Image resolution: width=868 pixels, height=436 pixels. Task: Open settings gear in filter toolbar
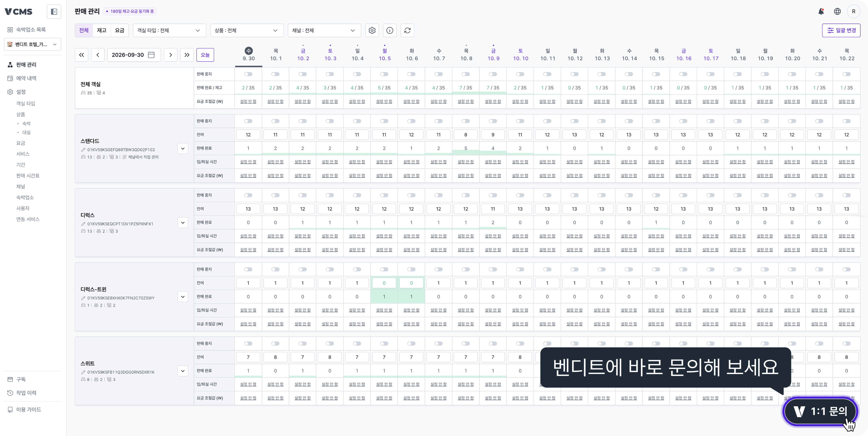point(372,30)
